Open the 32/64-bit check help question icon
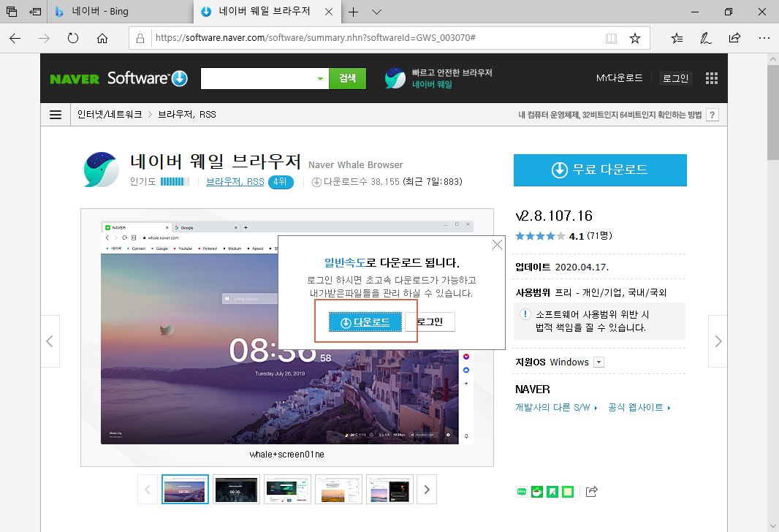The width and height of the screenshot is (779, 532). point(712,115)
